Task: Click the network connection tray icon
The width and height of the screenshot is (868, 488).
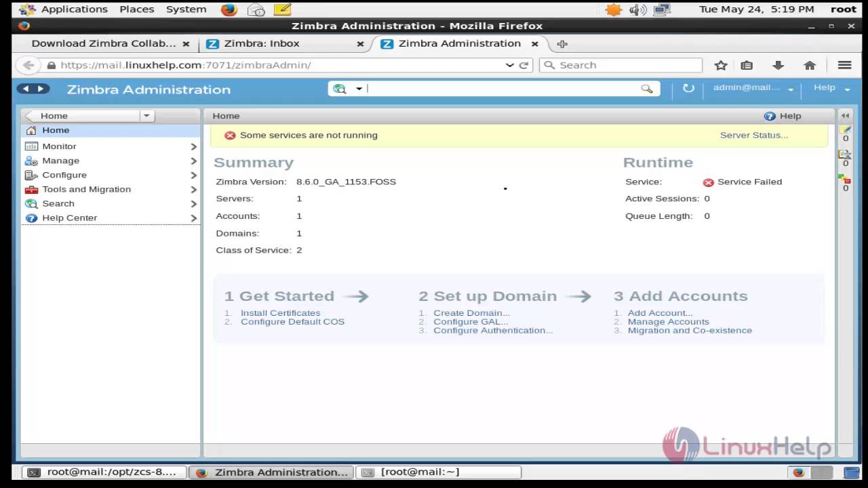Action: click(x=662, y=9)
